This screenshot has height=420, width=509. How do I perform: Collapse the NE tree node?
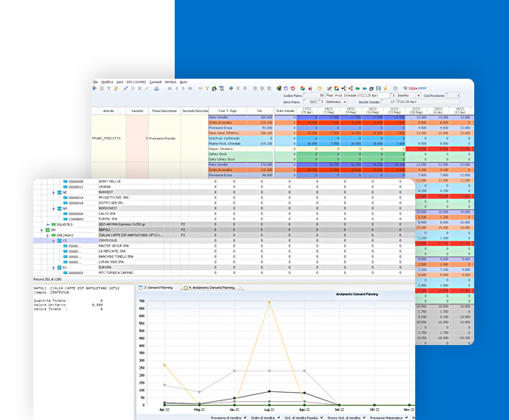54,193
